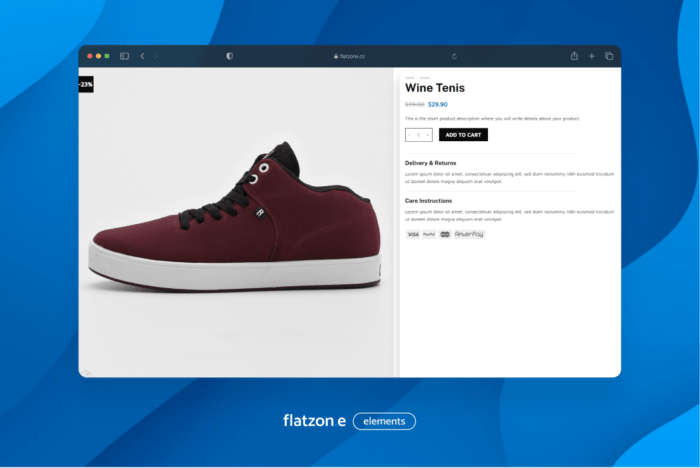Open the Share icon in toolbar
The height and width of the screenshot is (468, 700).
pyautogui.click(x=574, y=56)
